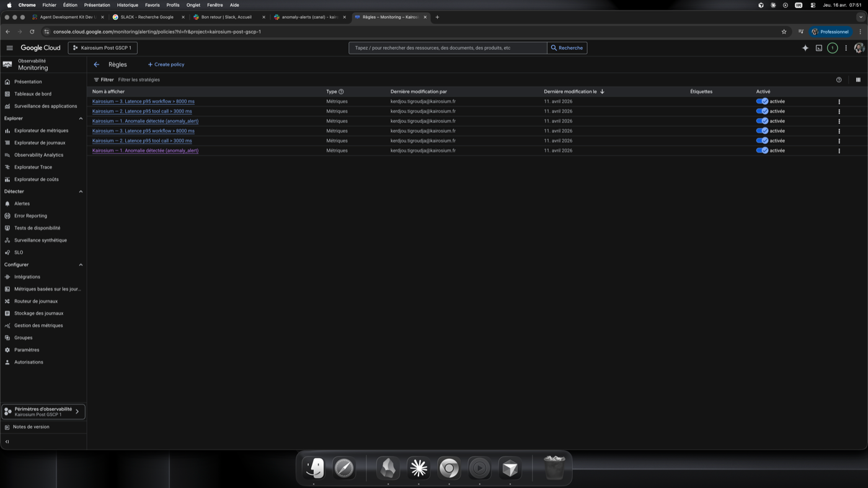This screenshot has width=868, height=488.
Task: Open the Trash in the Dock
Action: pos(554,468)
